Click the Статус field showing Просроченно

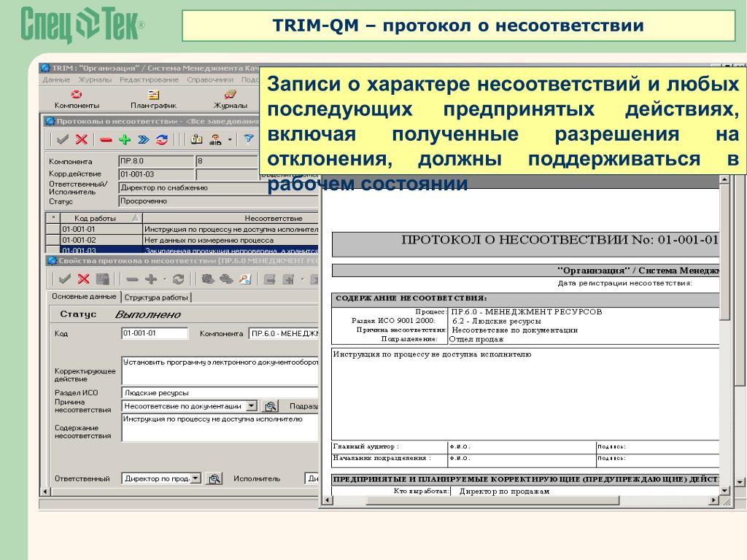click(218, 201)
